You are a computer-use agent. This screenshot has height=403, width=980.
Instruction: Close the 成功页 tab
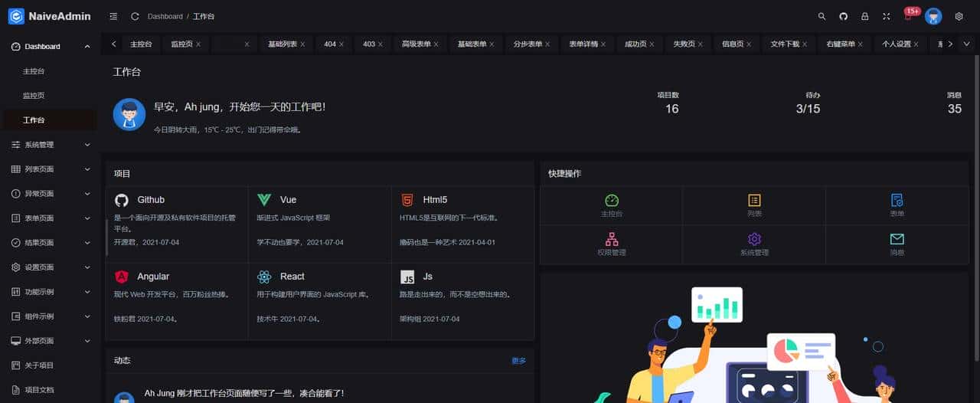(x=652, y=44)
